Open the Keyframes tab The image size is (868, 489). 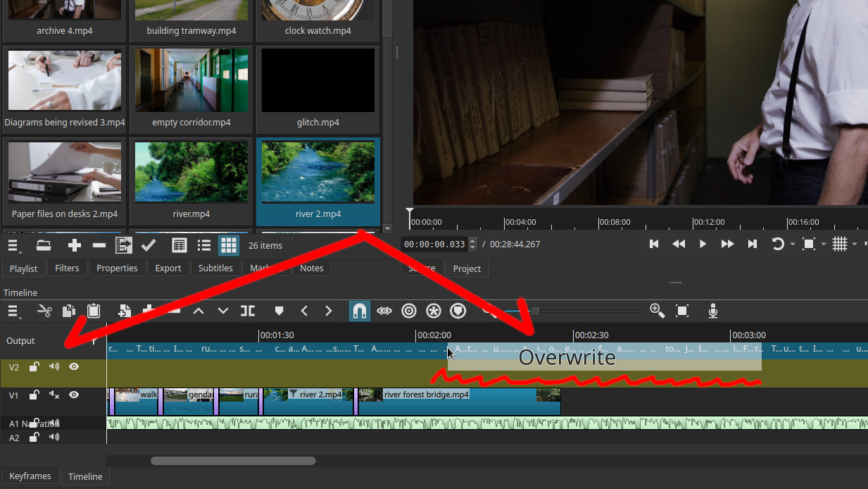click(30, 476)
